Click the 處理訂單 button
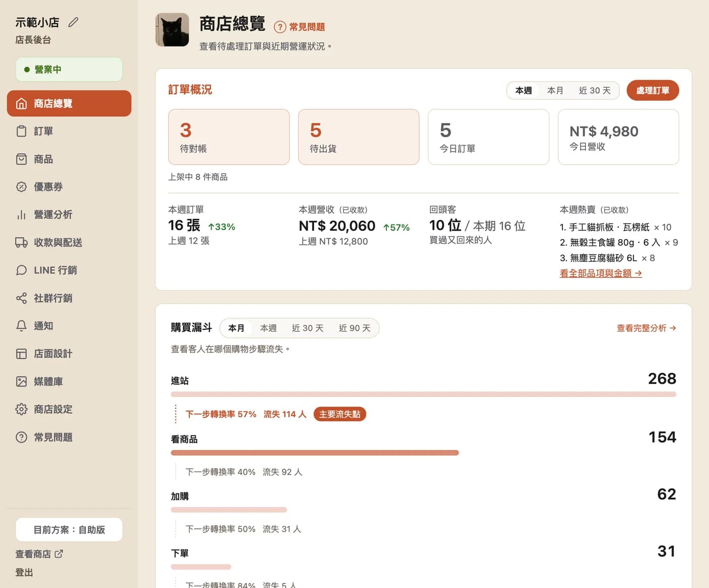The image size is (709, 588). pyautogui.click(x=653, y=91)
